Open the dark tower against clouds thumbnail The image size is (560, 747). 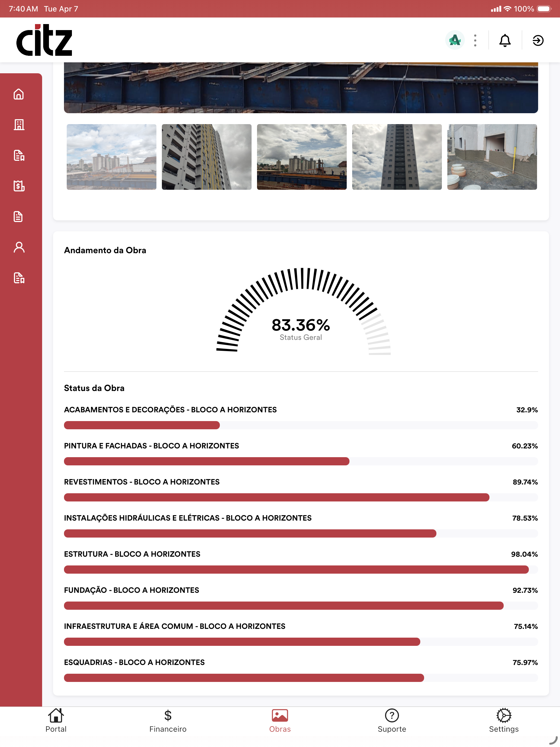click(397, 157)
